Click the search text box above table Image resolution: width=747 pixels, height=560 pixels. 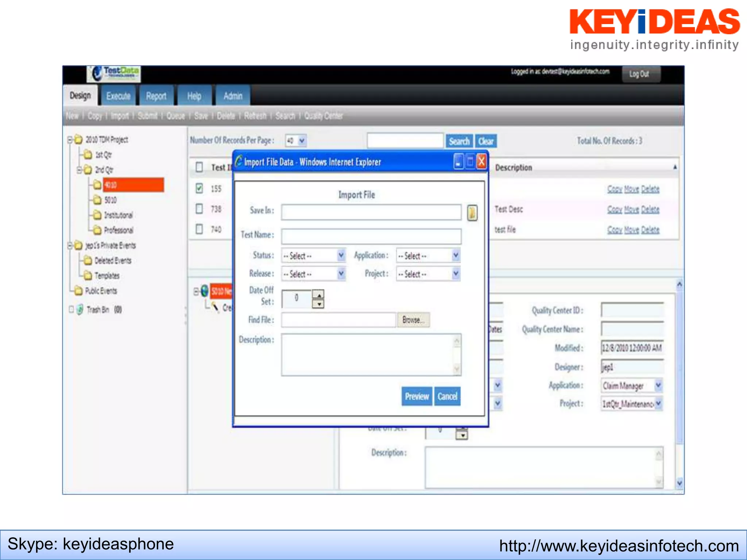[405, 141]
